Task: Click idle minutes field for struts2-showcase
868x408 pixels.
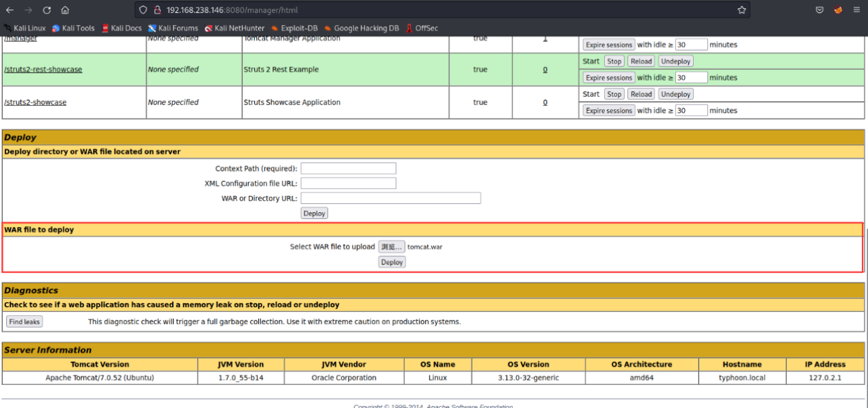Action: click(692, 110)
